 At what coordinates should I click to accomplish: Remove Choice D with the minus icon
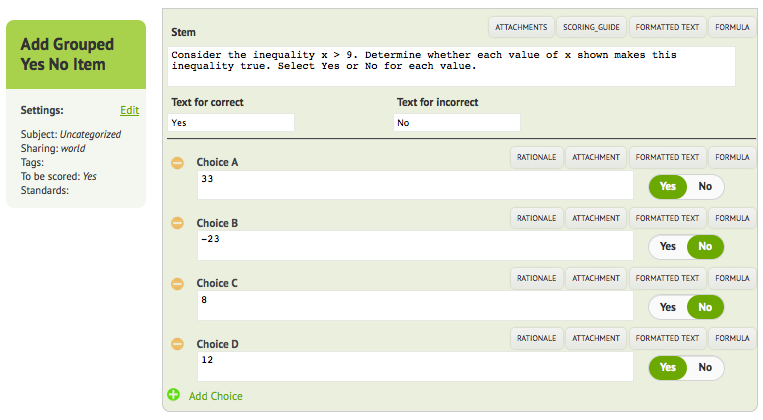point(178,344)
